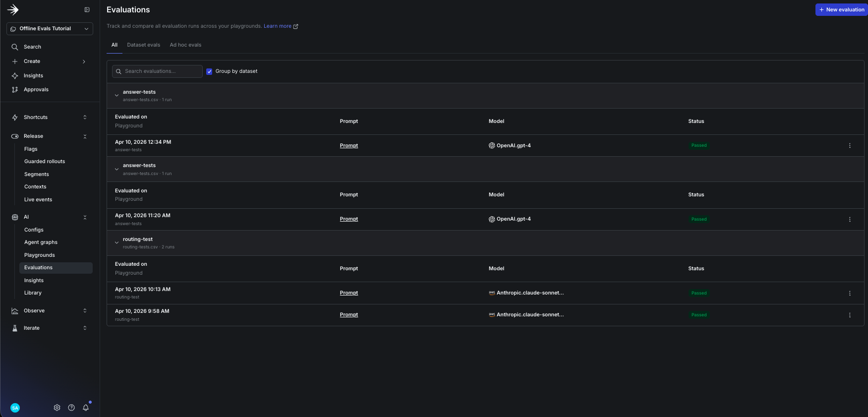
Task: Open actions menu for 9:58 AM run
Action: point(850,315)
